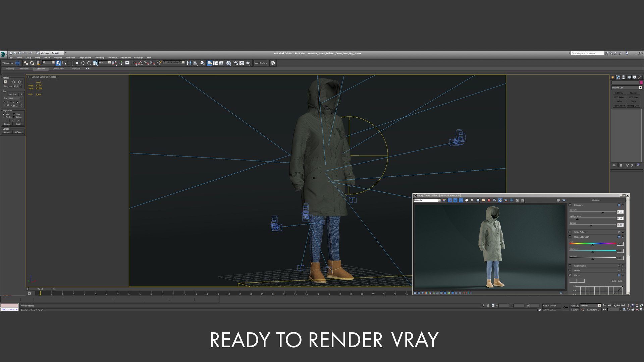Image resolution: width=644 pixels, height=362 pixels.
Task: Clear image with red V-Ray button
Action: click(x=489, y=200)
